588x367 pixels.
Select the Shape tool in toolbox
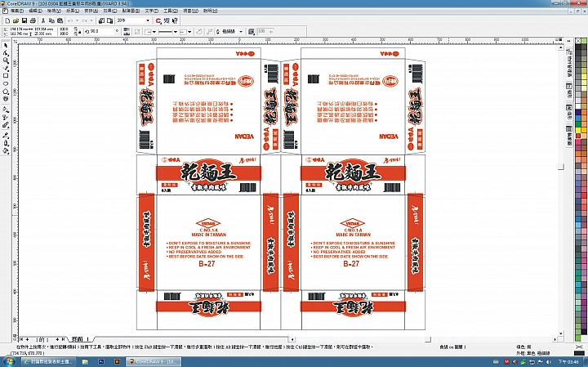pyautogui.click(x=6, y=53)
